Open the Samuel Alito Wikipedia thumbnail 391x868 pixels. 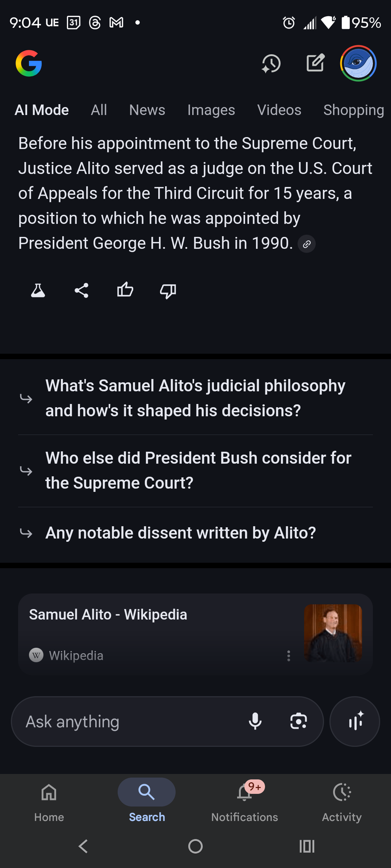(333, 633)
